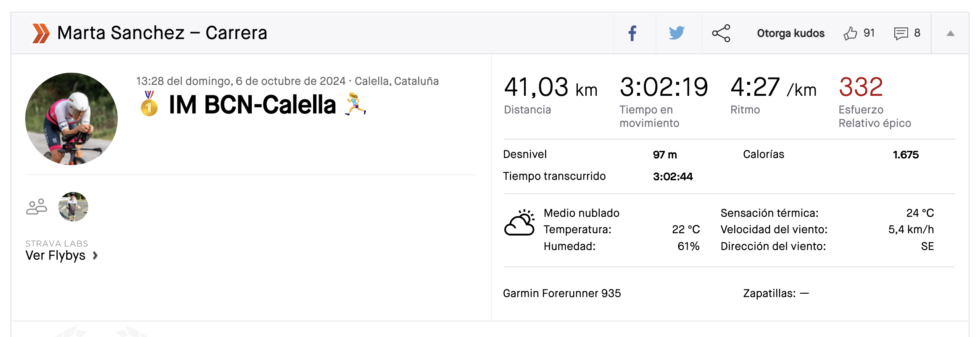
Task: Open Ver Flybys link
Action: [55, 255]
